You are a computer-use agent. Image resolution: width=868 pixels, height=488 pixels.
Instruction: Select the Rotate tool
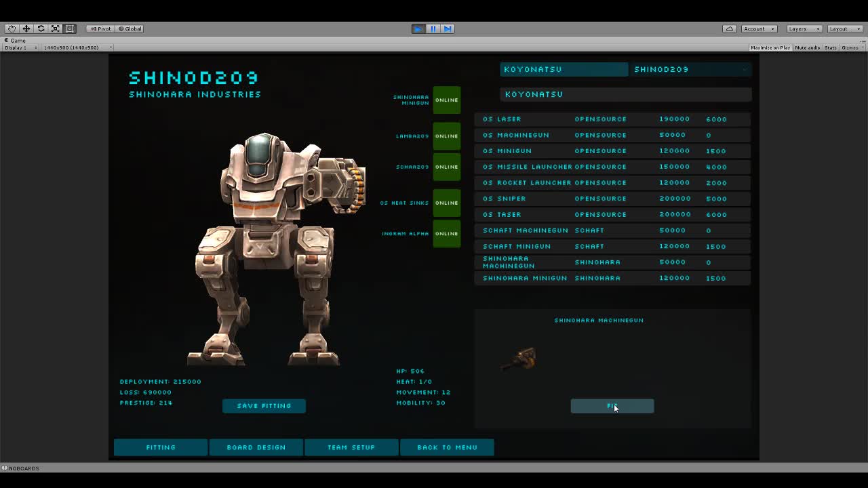[41, 28]
